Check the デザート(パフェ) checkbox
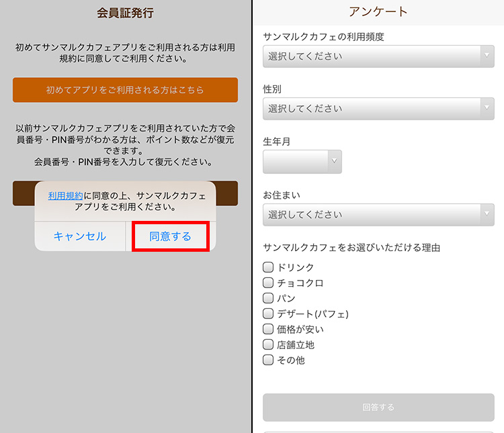The width and height of the screenshot is (504, 433). coord(268,314)
